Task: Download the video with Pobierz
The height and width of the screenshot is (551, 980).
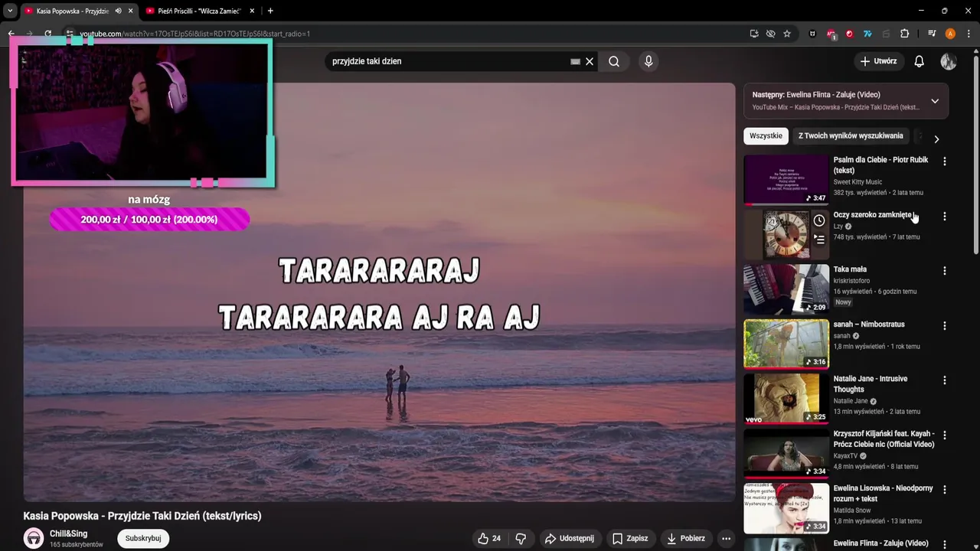Action: (686, 538)
